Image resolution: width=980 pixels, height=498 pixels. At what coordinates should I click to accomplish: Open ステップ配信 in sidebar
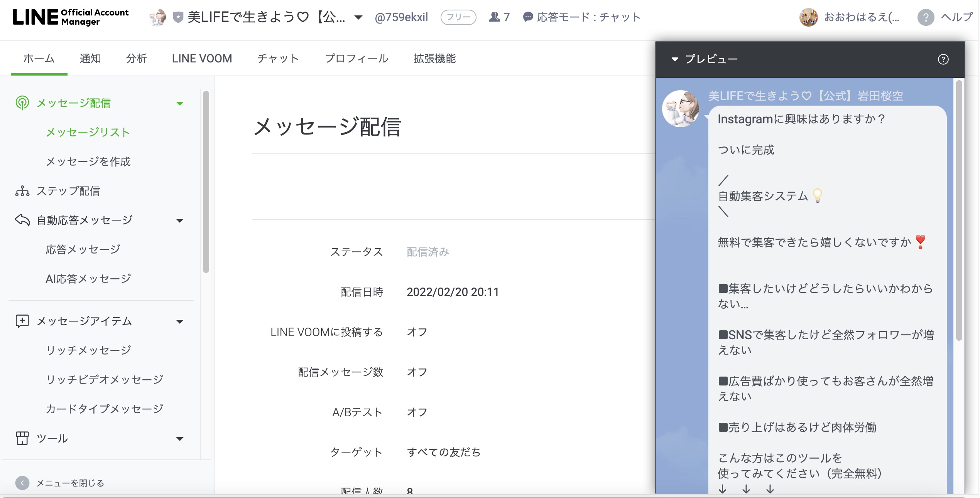click(x=68, y=191)
